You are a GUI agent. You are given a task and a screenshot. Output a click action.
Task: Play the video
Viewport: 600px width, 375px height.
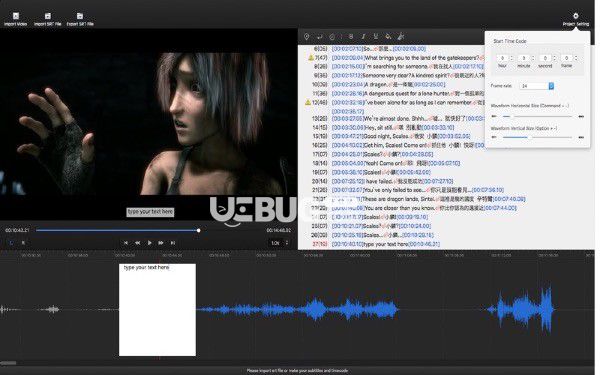coord(149,243)
